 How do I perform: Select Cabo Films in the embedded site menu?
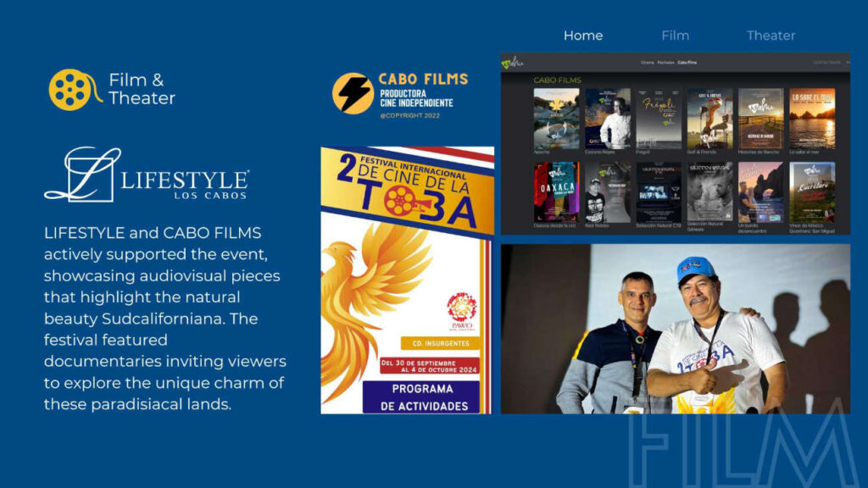coord(687,63)
